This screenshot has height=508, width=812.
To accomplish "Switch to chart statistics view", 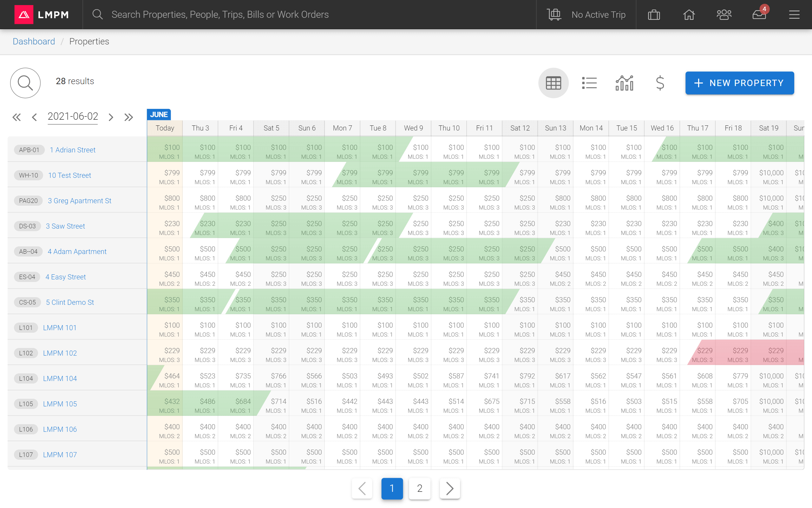I will point(625,83).
